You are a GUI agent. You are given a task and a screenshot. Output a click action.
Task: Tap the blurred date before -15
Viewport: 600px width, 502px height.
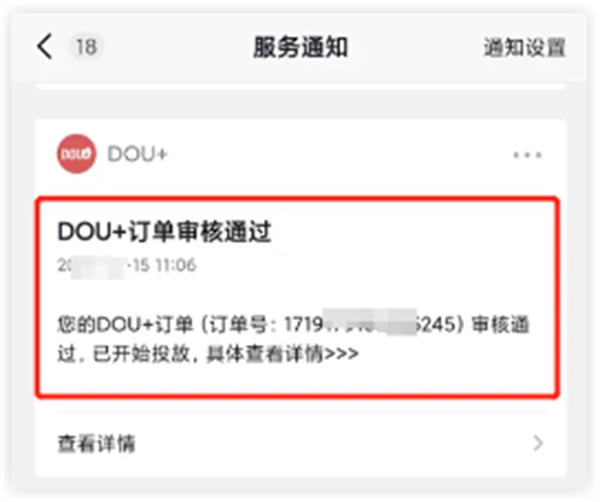99,267
